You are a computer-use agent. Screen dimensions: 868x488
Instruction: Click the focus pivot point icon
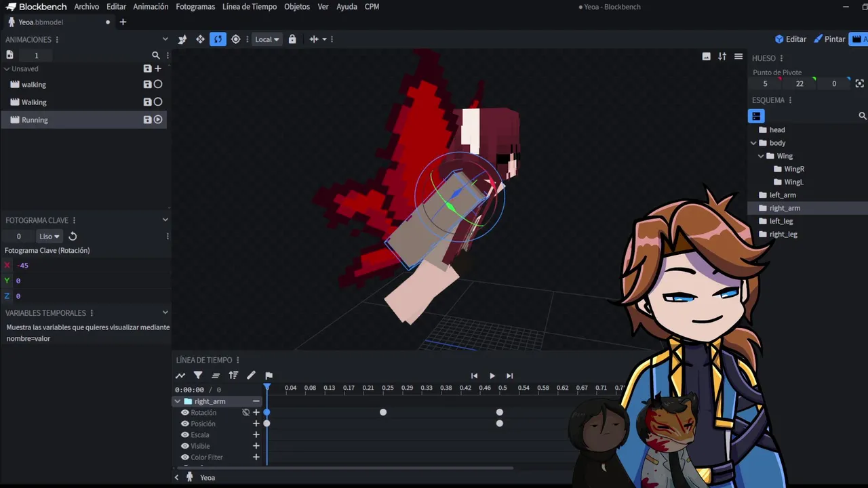[x=860, y=83]
